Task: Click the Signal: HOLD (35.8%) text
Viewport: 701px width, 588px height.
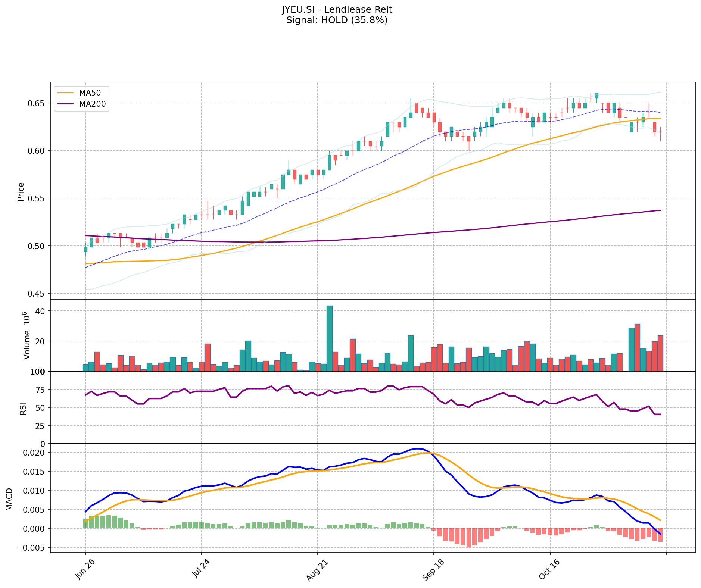Action: [x=337, y=20]
